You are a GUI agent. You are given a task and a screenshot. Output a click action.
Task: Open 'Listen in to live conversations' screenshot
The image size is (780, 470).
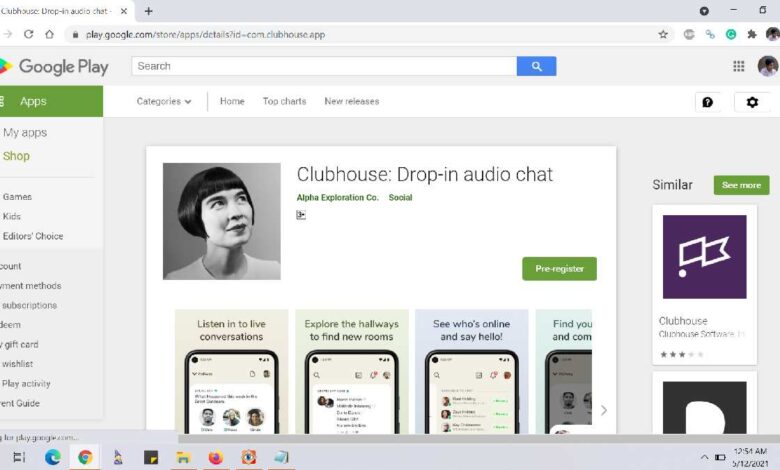pos(231,372)
